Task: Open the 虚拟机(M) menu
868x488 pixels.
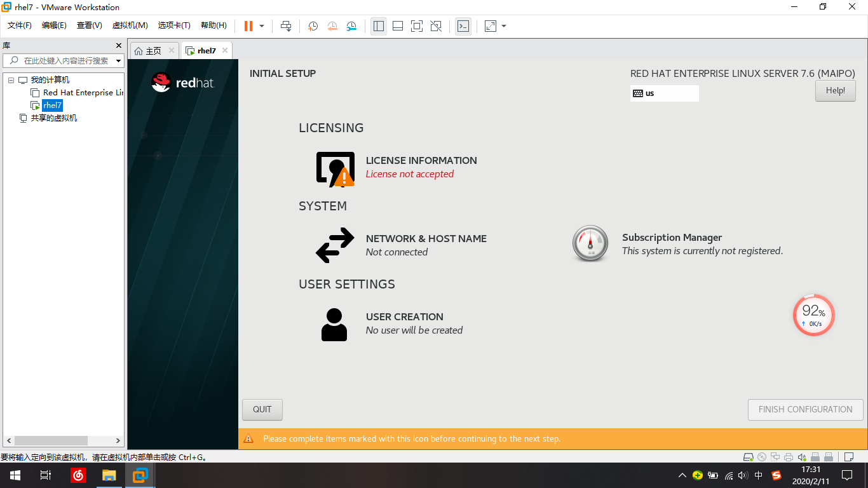Action: click(x=130, y=25)
